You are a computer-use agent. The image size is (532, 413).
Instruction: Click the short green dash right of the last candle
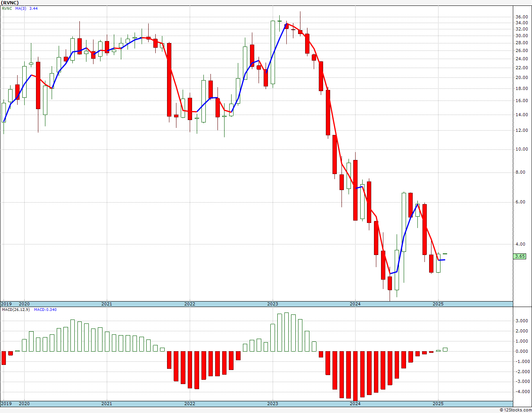click(x=445, y=254)
